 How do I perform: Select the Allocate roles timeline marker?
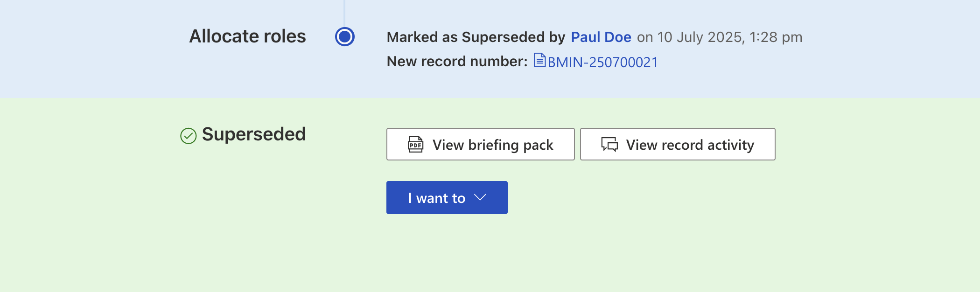click(345, 36)
